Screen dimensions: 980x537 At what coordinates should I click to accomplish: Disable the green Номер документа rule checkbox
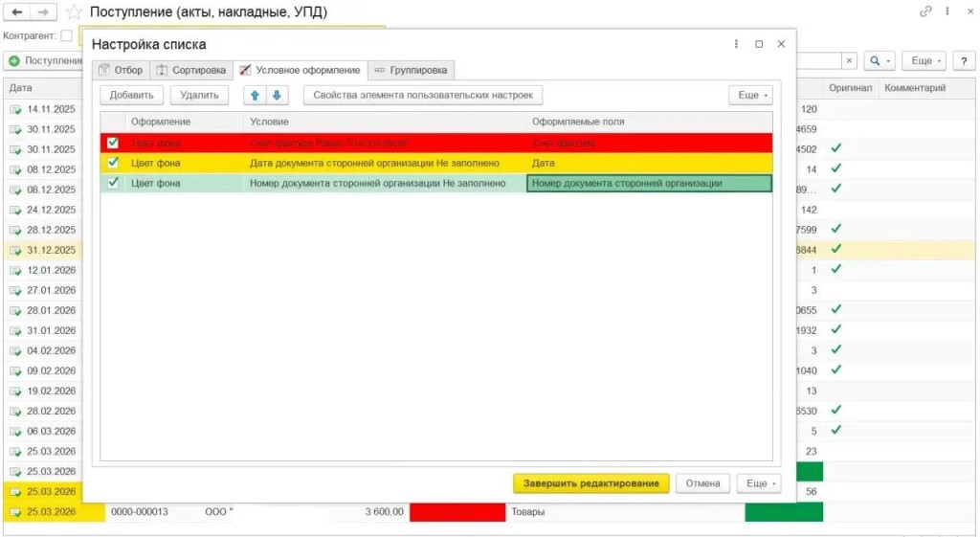coord(113,183)
